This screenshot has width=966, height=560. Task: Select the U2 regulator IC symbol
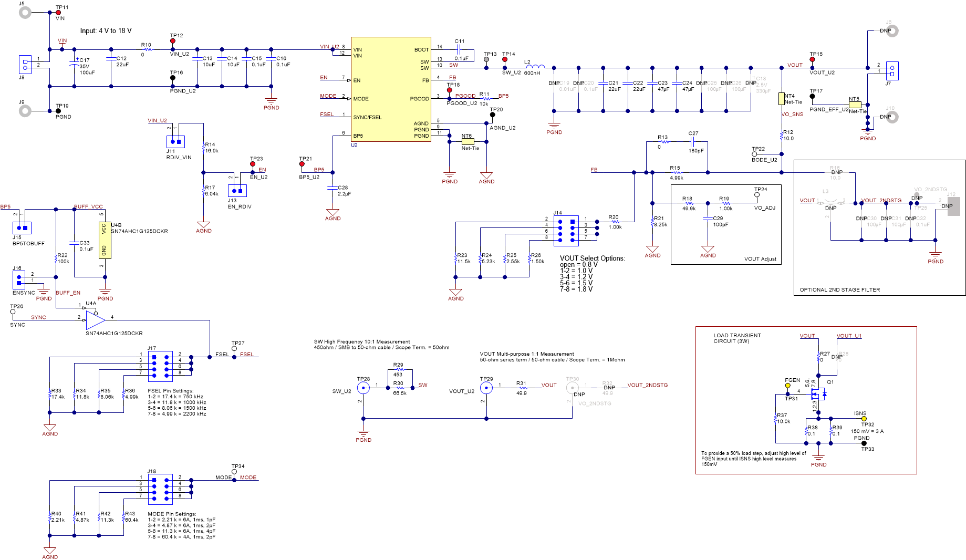click(391, 88)
